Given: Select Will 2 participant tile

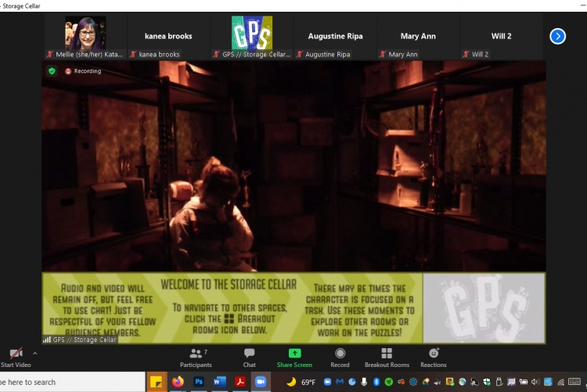Looking at the screenshot, I should 501,36.
